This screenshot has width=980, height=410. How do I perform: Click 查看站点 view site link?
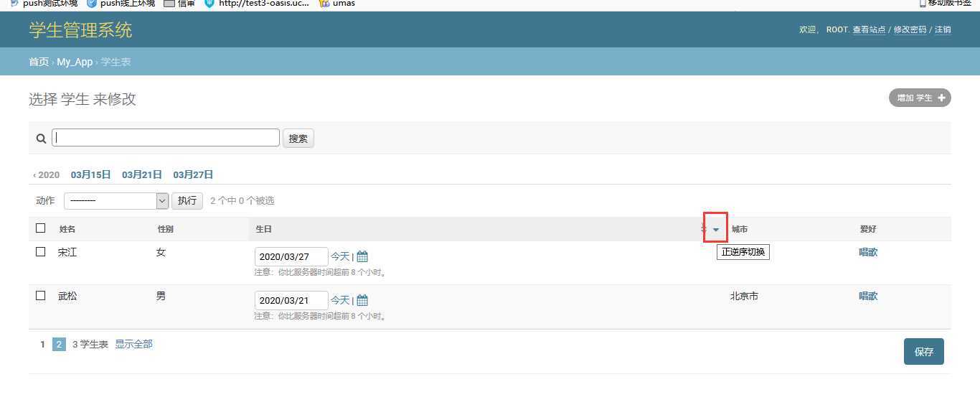click(869, 29)
